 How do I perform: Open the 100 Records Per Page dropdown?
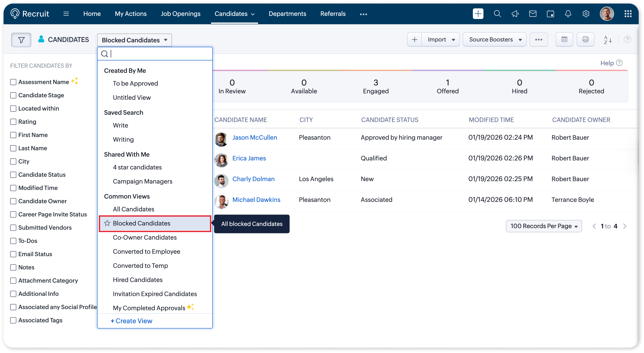coord(544,226)
